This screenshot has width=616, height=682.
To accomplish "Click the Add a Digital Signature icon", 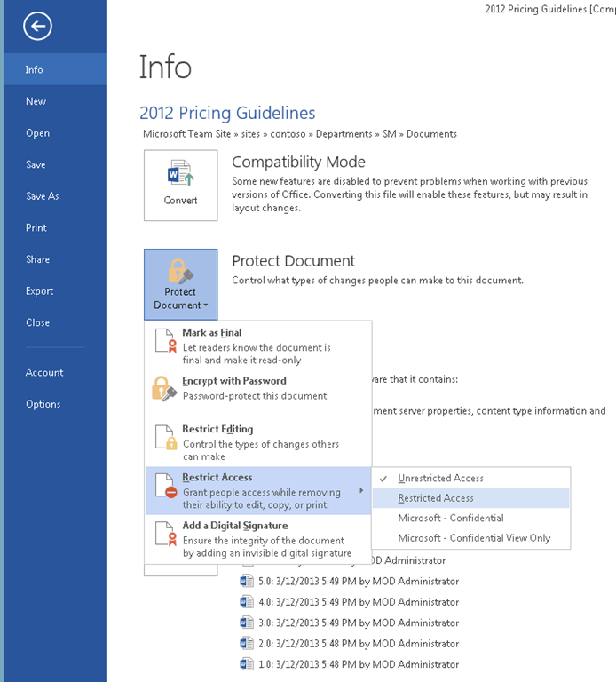I will click(166, 534).
